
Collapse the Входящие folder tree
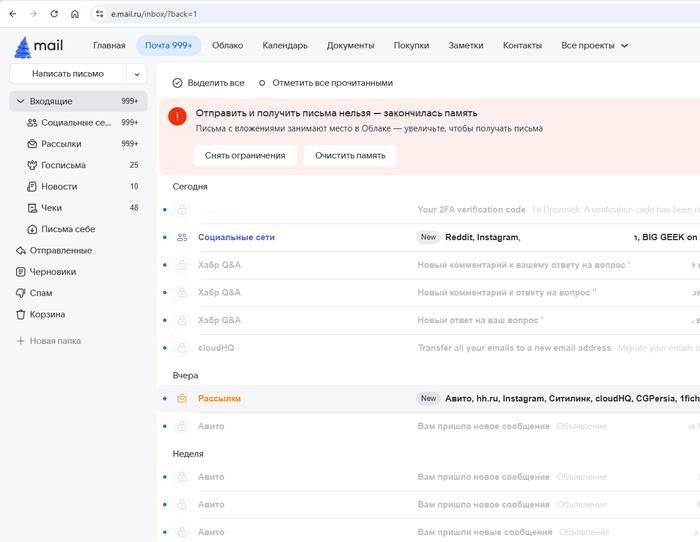19,102
